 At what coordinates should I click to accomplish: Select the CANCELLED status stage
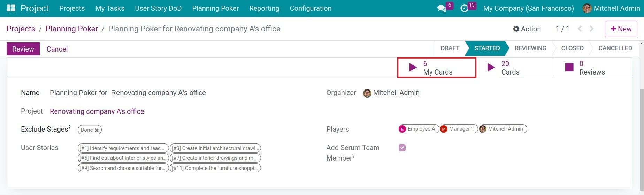(x=615, y=48)
